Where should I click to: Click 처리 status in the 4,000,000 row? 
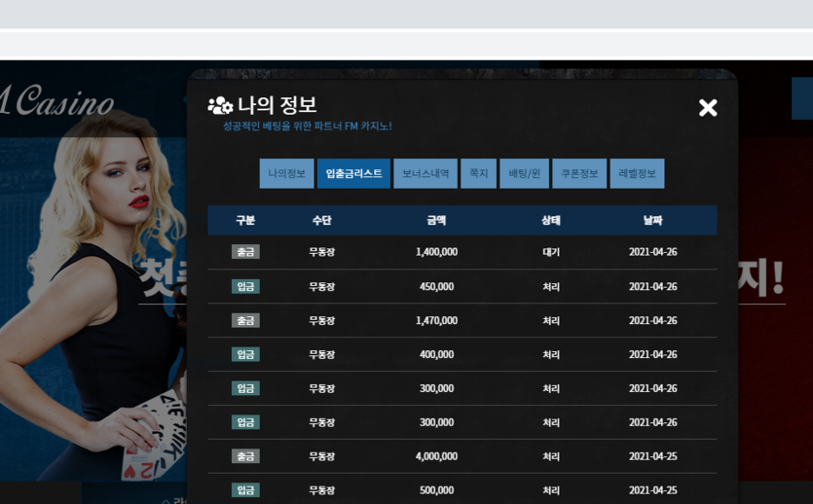(551, 456)
